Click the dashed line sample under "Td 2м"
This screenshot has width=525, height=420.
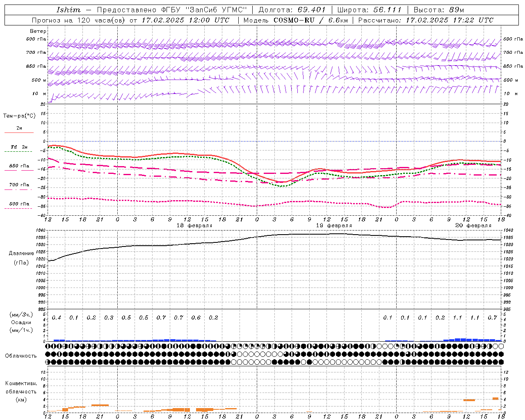click(x=19, y=151)
